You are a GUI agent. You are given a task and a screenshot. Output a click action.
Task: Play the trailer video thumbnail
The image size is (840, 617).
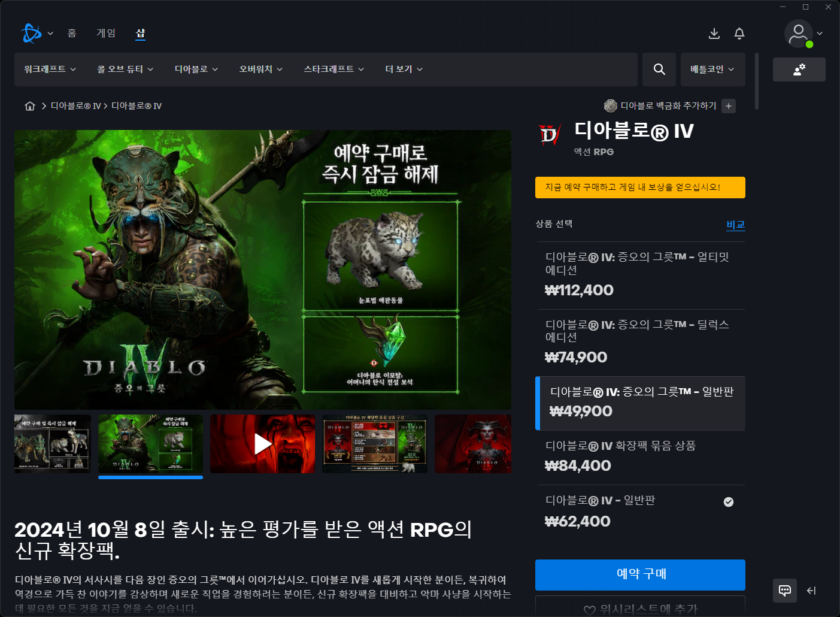(262, 444)
